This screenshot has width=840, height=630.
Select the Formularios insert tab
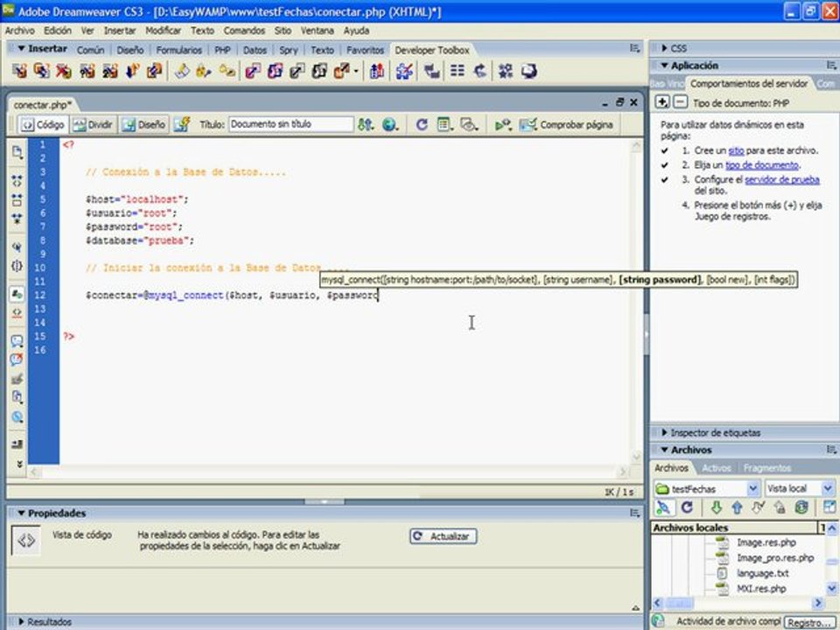coord(178,50)
